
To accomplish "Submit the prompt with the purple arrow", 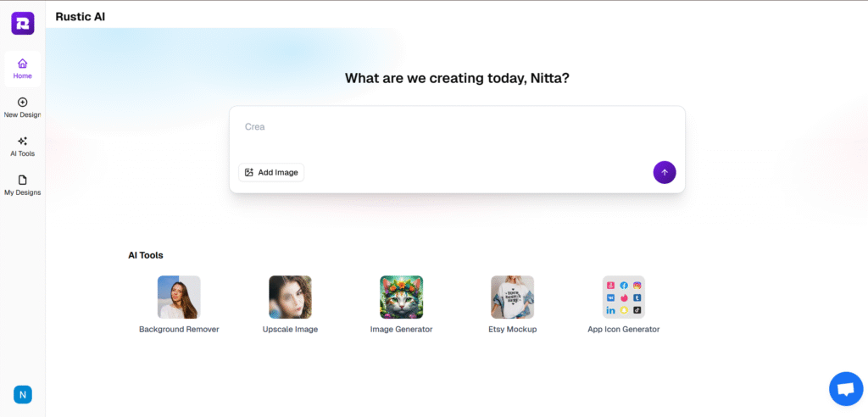I will click(665, 172).
